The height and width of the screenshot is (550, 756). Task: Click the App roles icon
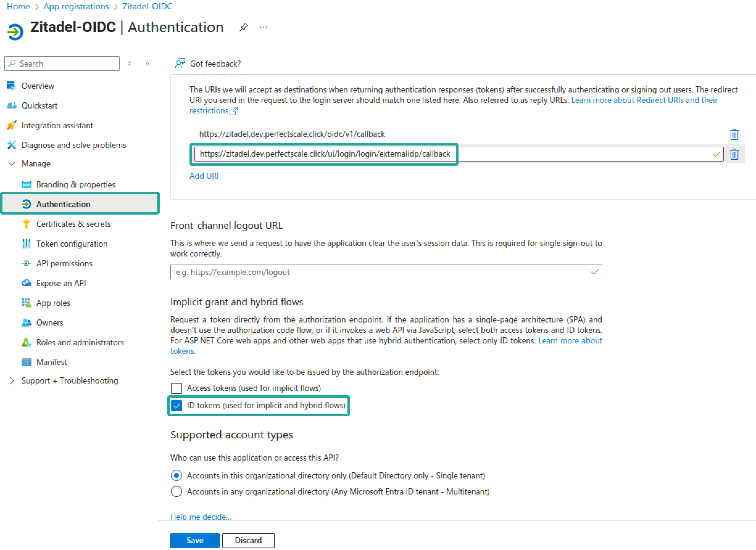pos(26,302)
